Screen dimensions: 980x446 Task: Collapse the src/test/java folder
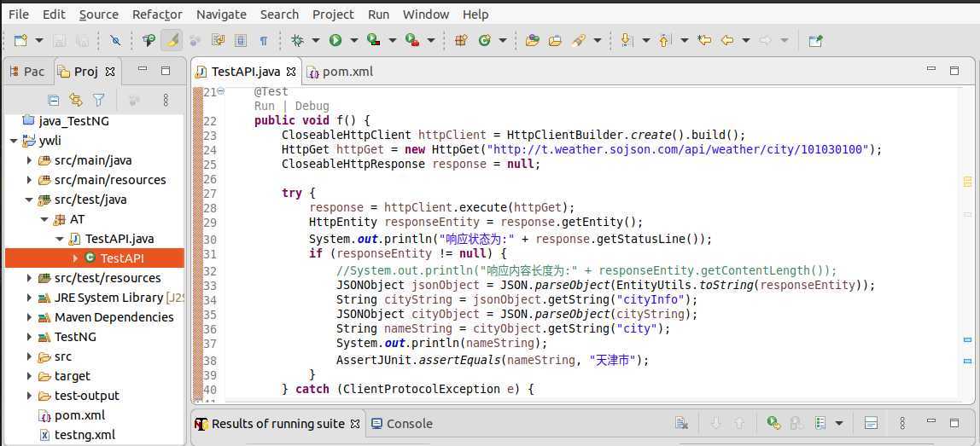tap(29, 200)
